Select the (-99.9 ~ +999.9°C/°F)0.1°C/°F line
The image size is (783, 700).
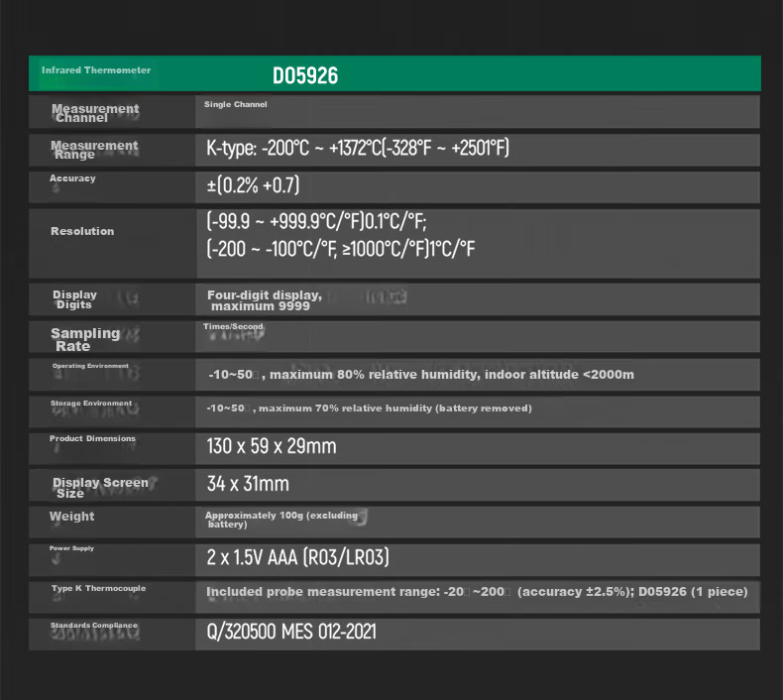[316, 221]
